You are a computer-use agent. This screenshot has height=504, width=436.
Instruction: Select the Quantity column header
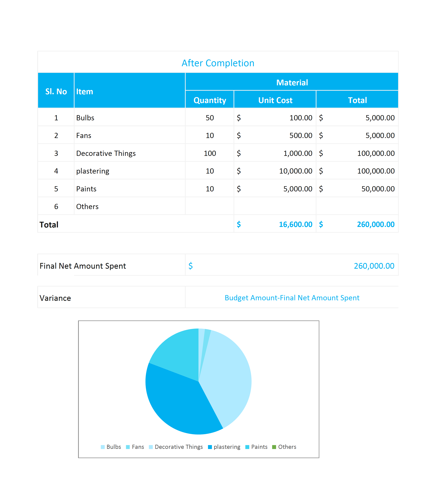point(210,100)
